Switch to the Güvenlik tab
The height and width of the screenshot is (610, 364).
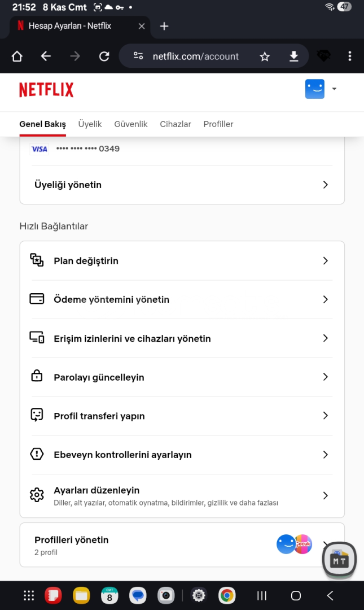point(130,124)
